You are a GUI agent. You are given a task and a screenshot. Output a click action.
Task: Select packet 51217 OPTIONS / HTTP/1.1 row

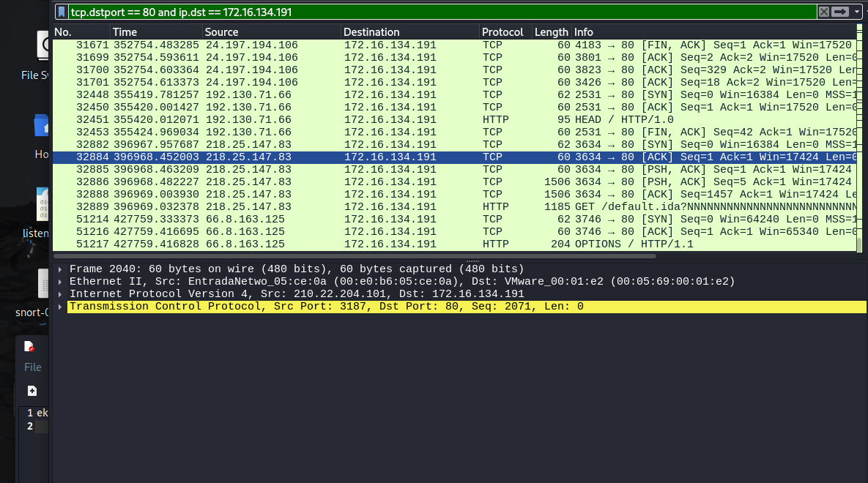[454, 244]
